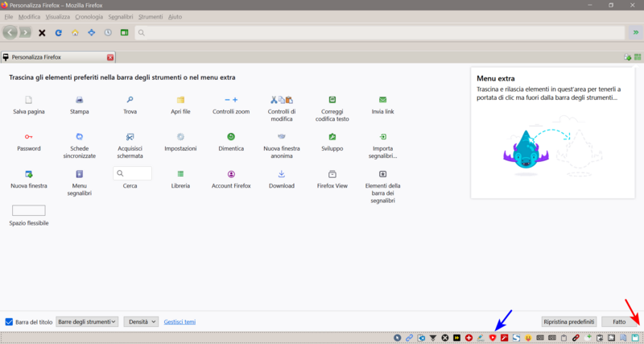Select the Schede sincronizzate icon
Viewport: 644px width, 344px height.
[79, 136]
